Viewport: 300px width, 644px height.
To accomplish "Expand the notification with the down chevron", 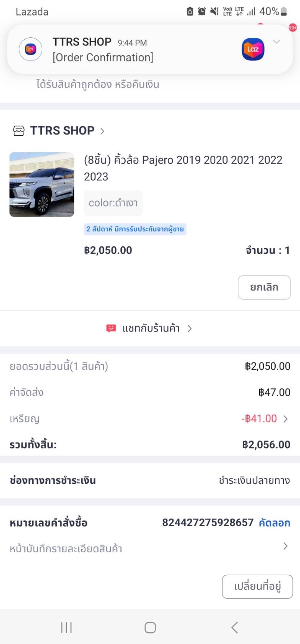I will (277, 42).
